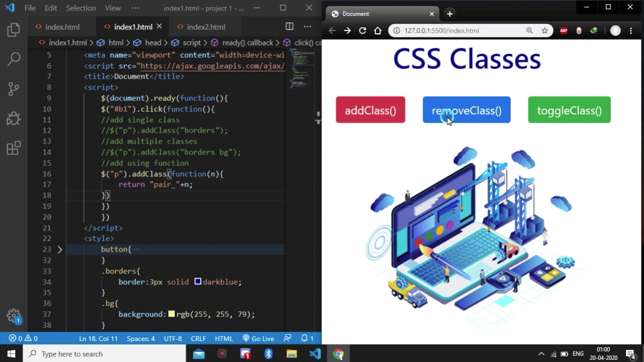Open the editor More Actions ellipsis
The height and width of the screenshot is (362, 644).
[x=307, y=27]
